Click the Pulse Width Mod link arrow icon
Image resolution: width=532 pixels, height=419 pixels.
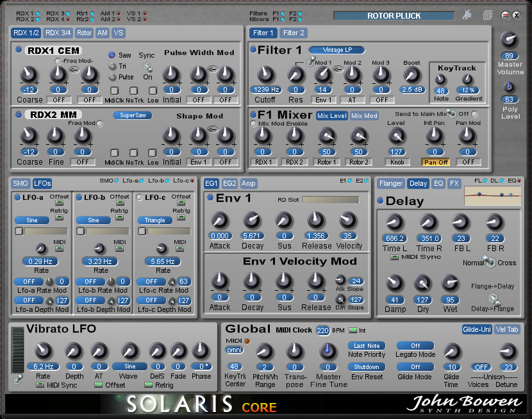click(x=212, y=69)
